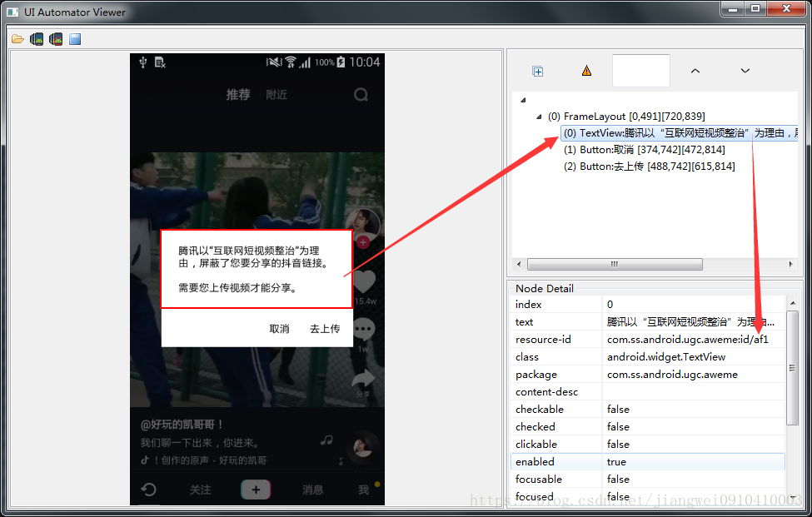Click the tree scrollbar left arrow
This screenshot has height=517, width=812.
pos(519,264)
